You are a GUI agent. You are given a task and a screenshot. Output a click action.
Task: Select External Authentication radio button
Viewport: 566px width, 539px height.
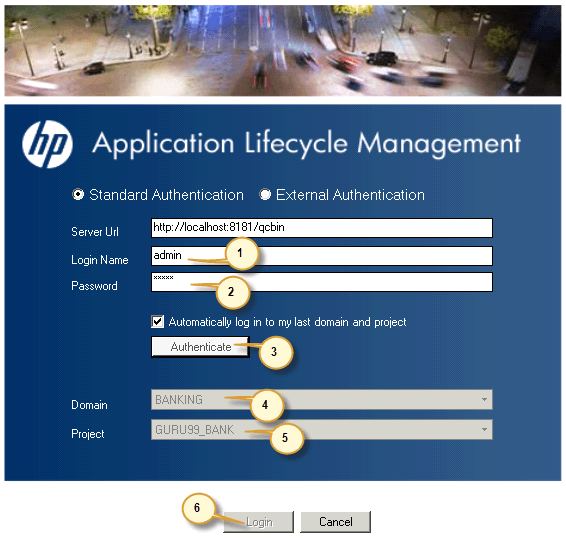tap(265, 195)
